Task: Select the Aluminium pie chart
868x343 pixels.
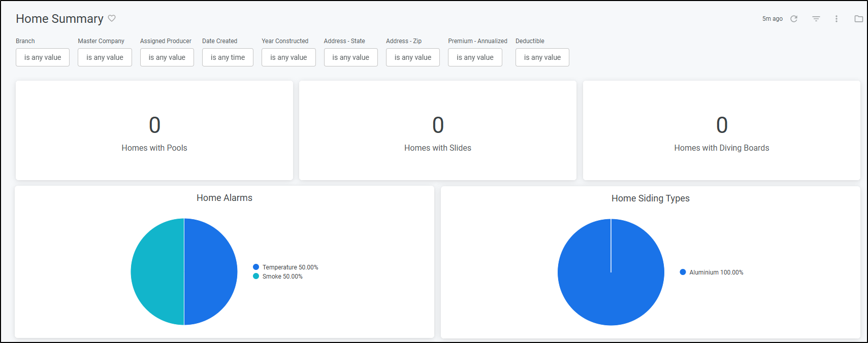Action: coord(611,272)
